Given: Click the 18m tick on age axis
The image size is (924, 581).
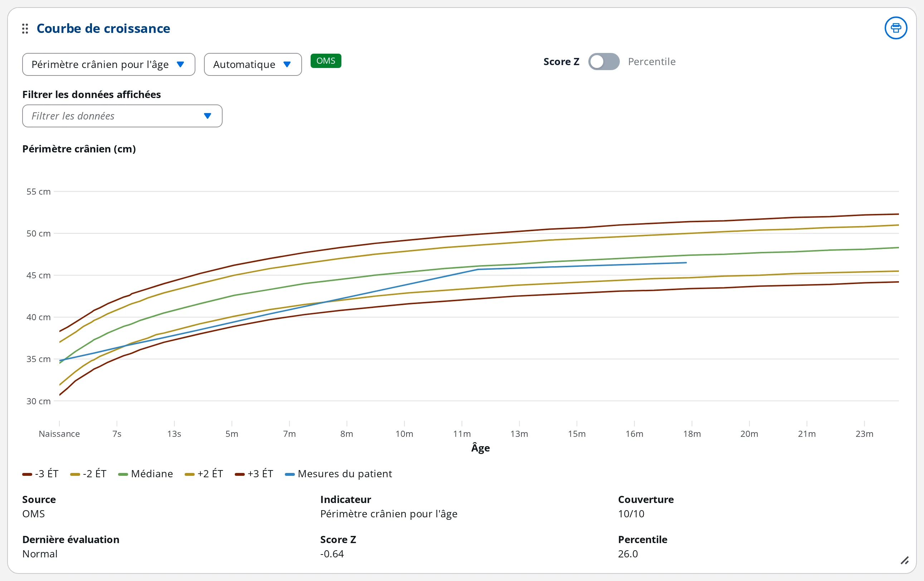Looking at the screenshot, I should coord(691,434).
